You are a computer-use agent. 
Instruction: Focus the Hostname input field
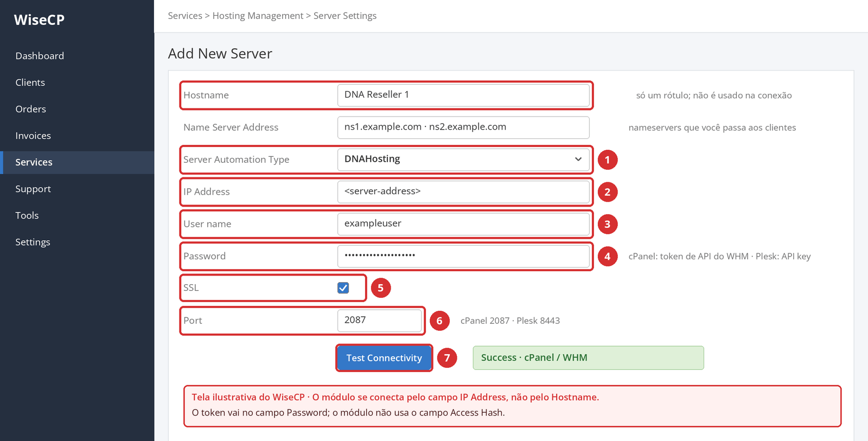[463, 95]
